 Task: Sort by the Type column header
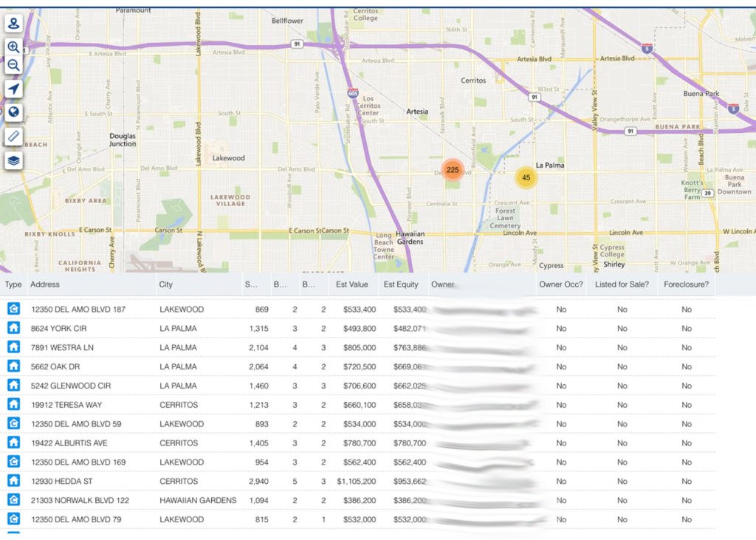click(x=13, y=284)
